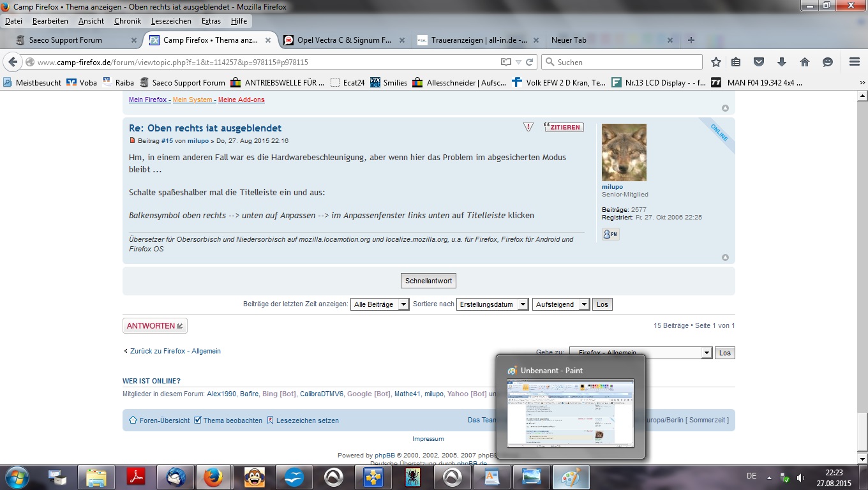
Task: Jump to top arrow in milupo's post
Action: (725, 258)
